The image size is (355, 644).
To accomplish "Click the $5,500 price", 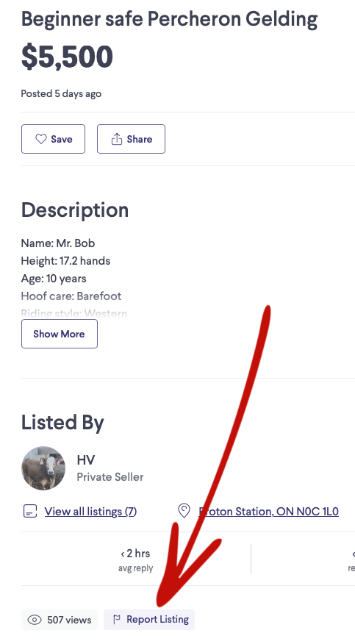I will (67, 57).
